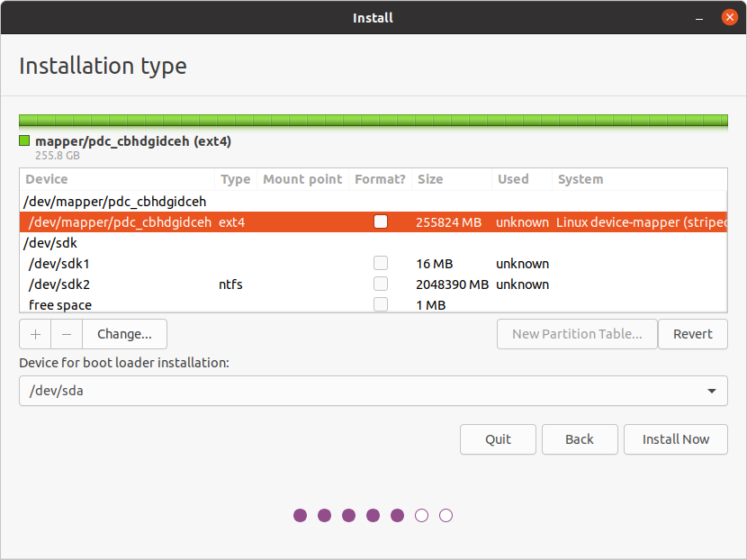Select the /dev/mapper/pdc_cbhdgidceh parent device row
Screen dimensions: 747x560
point(373,201)
